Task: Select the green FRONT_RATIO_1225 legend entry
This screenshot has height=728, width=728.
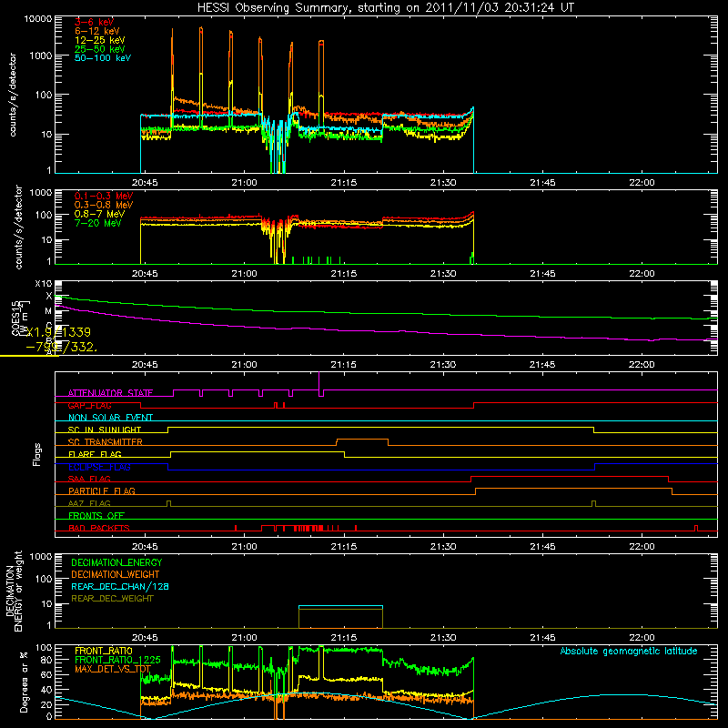Action: point(117,660)
